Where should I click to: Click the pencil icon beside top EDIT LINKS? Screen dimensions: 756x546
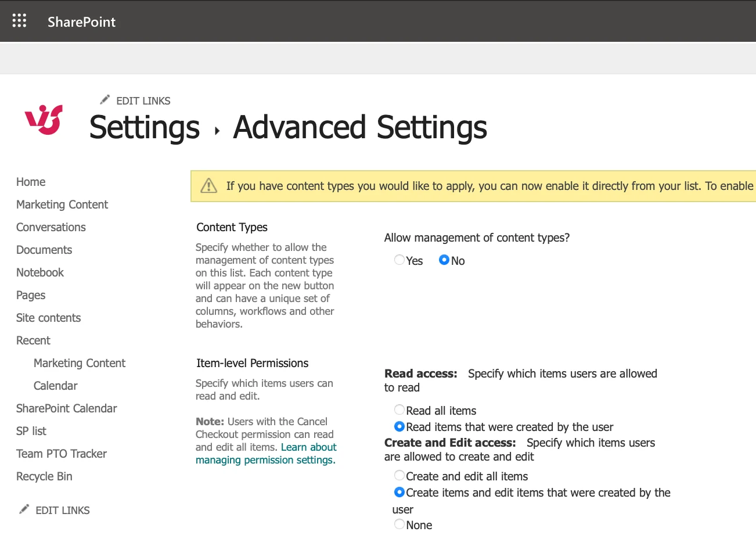[105, 100]
